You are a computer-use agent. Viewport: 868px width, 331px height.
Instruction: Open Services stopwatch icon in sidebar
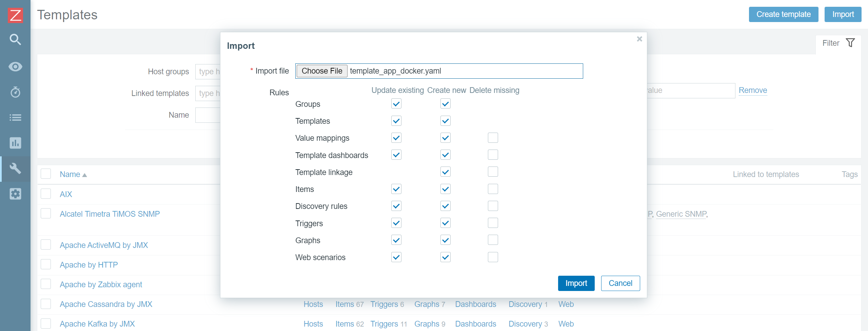tap(15, 92)
